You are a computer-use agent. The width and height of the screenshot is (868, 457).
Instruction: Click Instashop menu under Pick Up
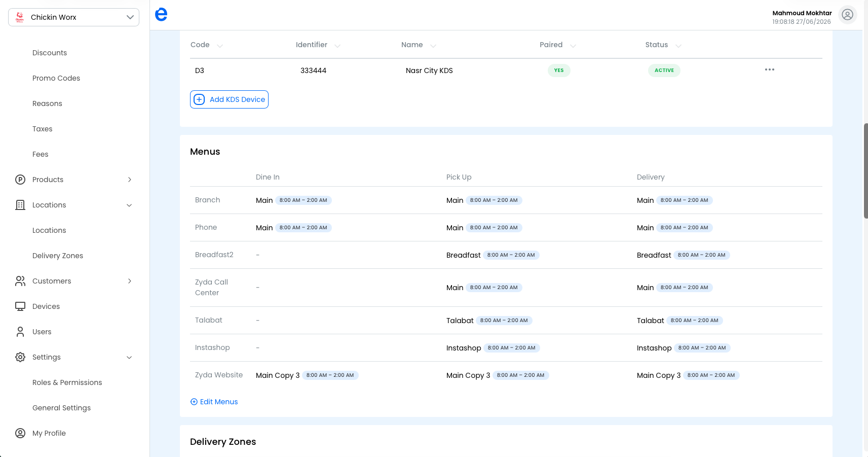click(463, 348)
